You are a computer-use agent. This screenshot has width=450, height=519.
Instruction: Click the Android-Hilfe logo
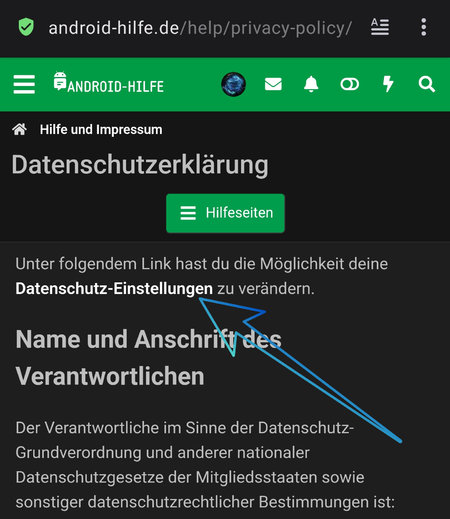click(x=108, y=83)
